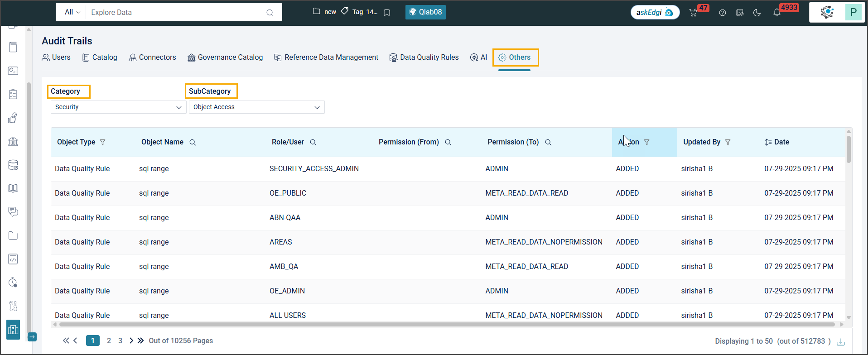Expand the All search scope dropdown
This screenshot has height=355, width=868.
click(x=72, y=12)
